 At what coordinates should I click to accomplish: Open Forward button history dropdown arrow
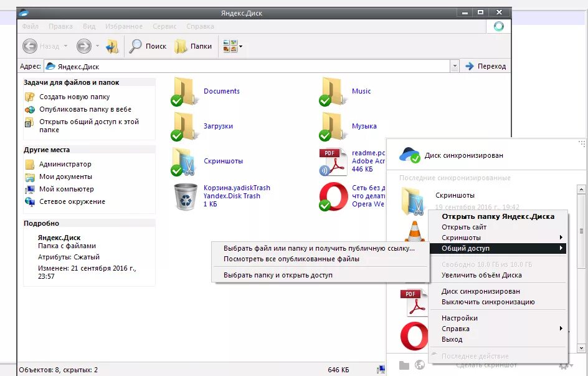98,46
